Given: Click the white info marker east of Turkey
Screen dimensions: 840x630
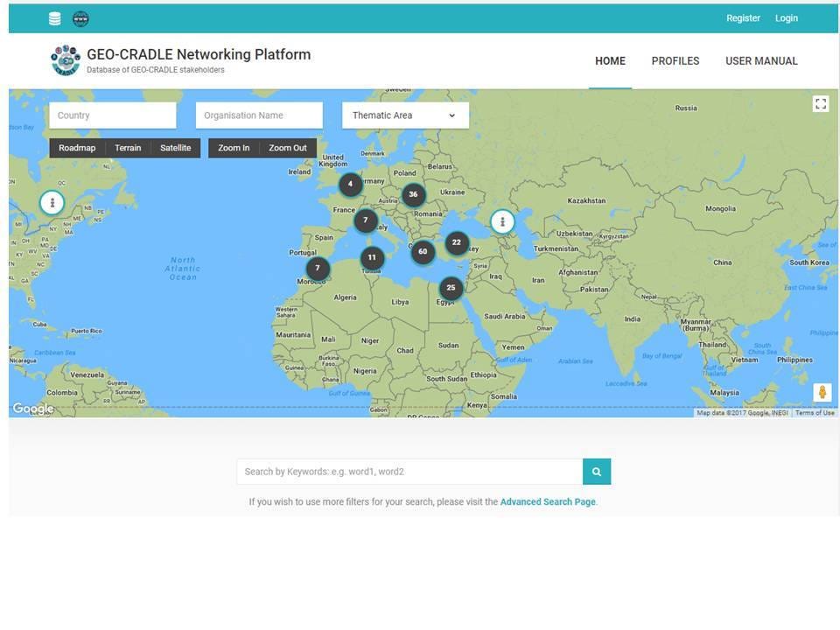Looking at the screenshot, I should pos(502,221).
